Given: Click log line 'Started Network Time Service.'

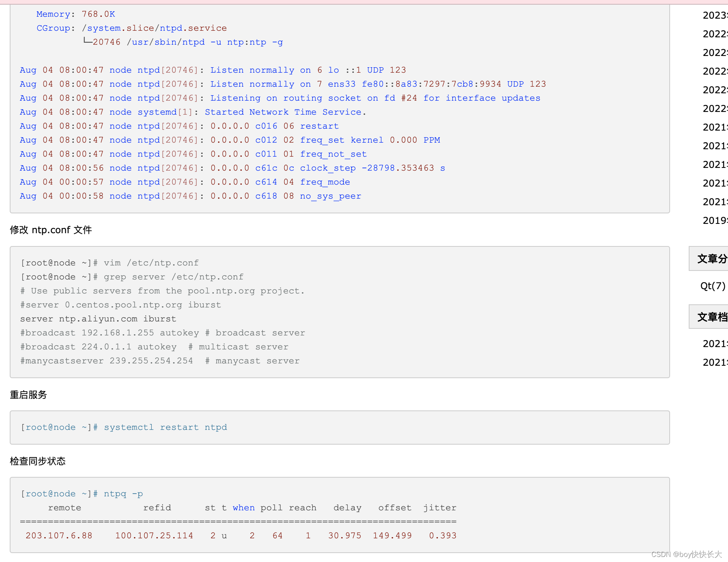Looking at the screenshot, I should (x=193, y=112).
